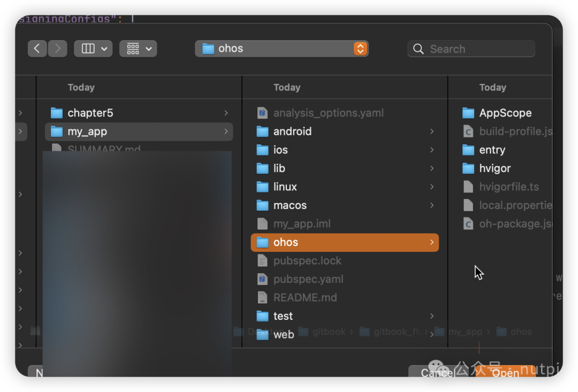Click the my_app.iml file icon
Screen dimensions: 578x392
click(262, 224)
